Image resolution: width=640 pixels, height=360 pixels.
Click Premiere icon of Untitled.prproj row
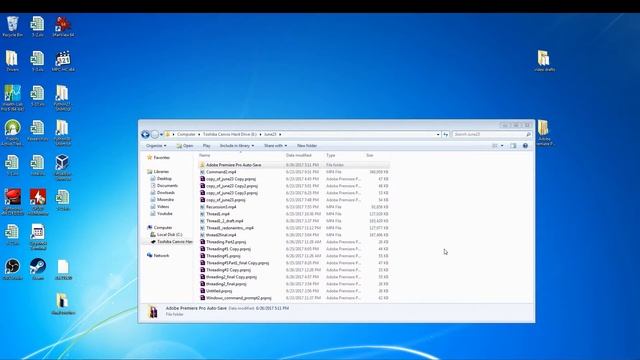click(x=202, y=291)
